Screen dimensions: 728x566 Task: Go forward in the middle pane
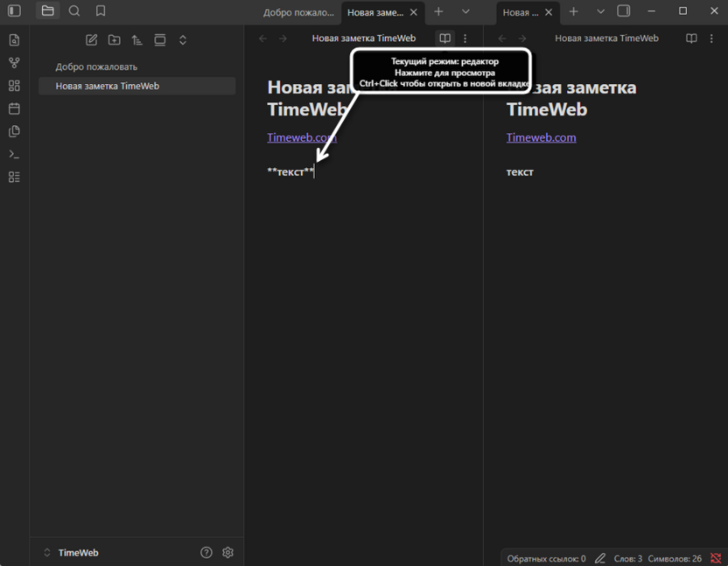coord(283,38)
